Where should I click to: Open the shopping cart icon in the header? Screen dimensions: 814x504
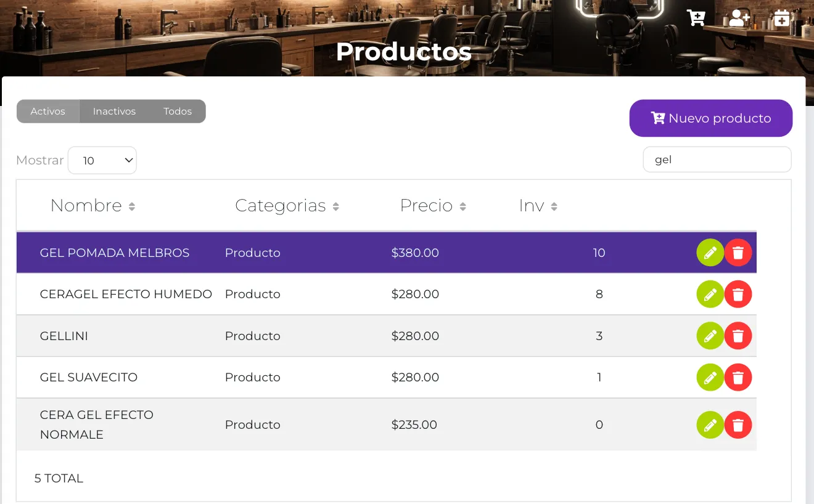pyautogui.click(x=696, y=18)
